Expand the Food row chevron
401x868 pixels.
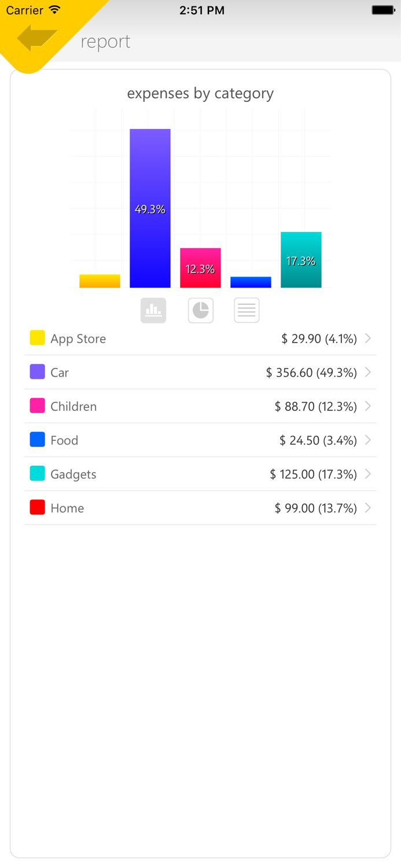click(369, 440)
